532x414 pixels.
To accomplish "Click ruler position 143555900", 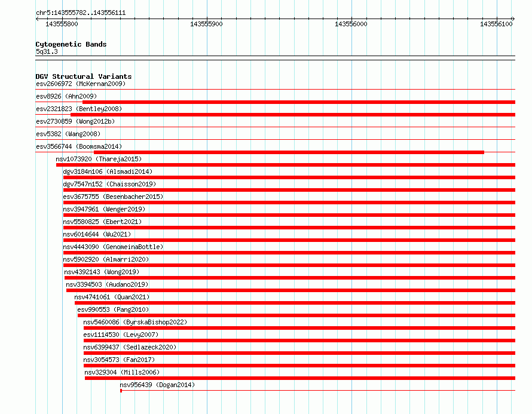I will click(206, 24).
